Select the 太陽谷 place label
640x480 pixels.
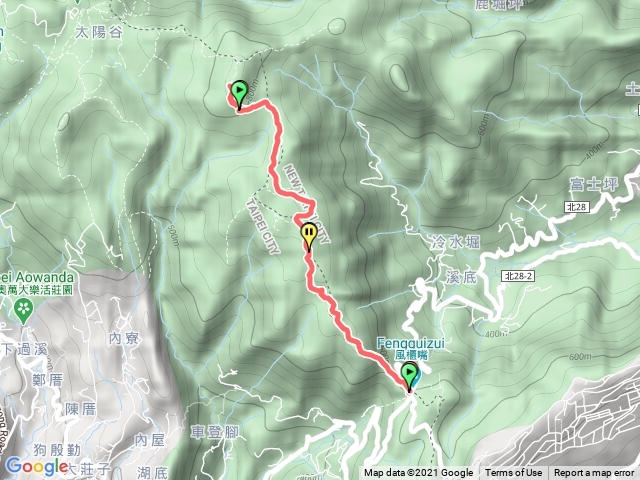98,32
